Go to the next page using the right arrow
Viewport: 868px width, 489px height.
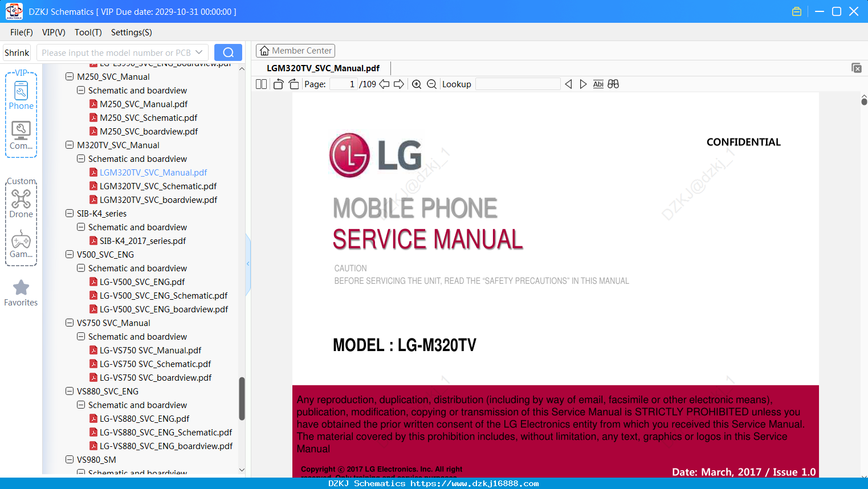(399, 84)
